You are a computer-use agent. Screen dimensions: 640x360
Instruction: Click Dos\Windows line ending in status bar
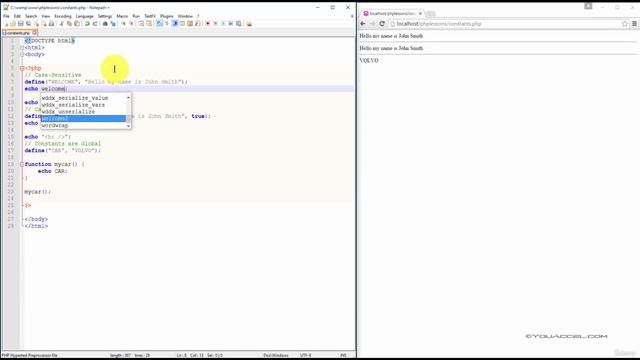pyautogui.click(x=276, y=355)
